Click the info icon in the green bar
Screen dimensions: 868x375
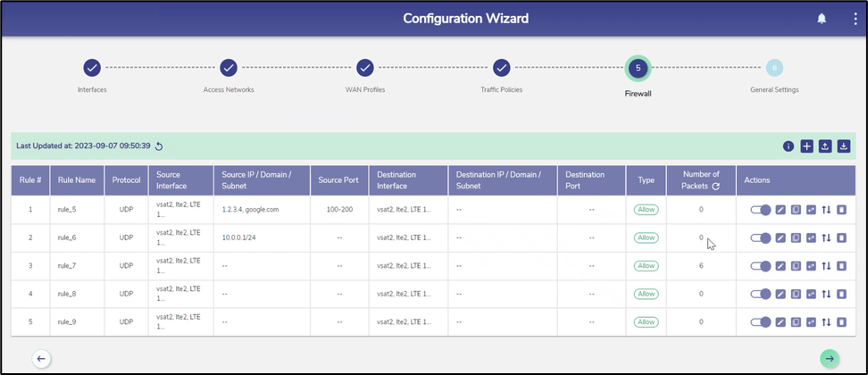click(x=789, y=146)
